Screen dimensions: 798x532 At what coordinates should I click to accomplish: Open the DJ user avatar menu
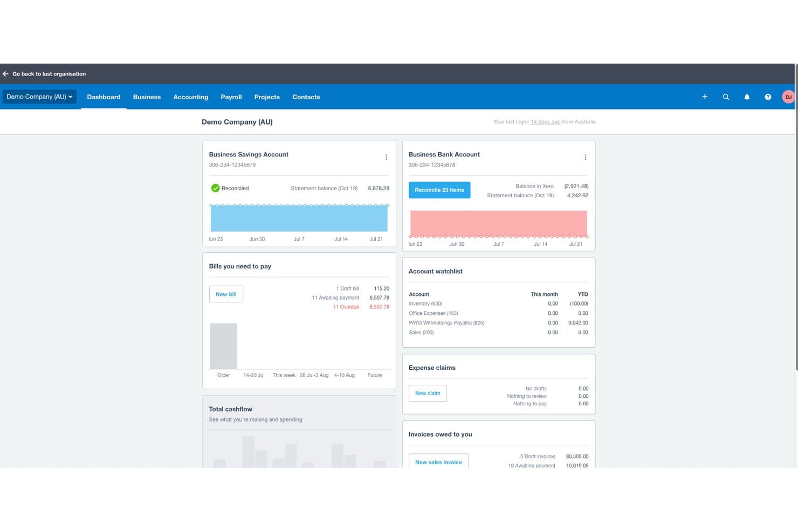pyautogui.click(x=788, y=97)
